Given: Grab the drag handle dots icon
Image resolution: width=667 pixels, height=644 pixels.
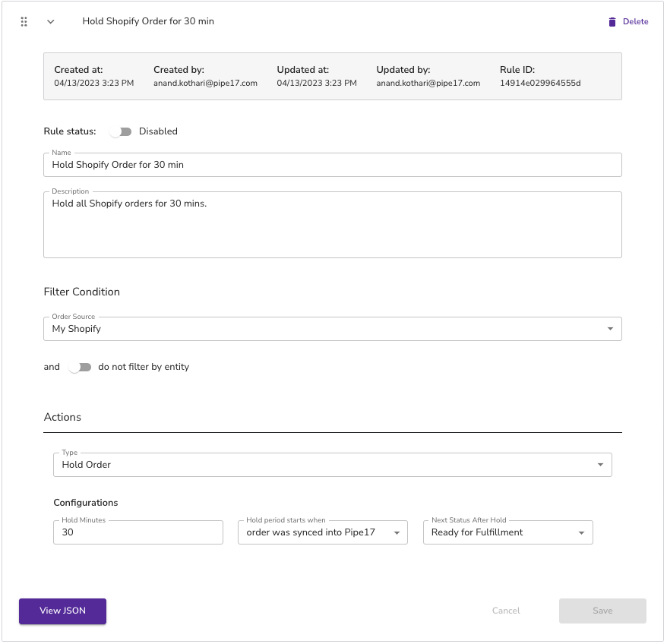Looking at the screenshot, I should tap(24, 22).
